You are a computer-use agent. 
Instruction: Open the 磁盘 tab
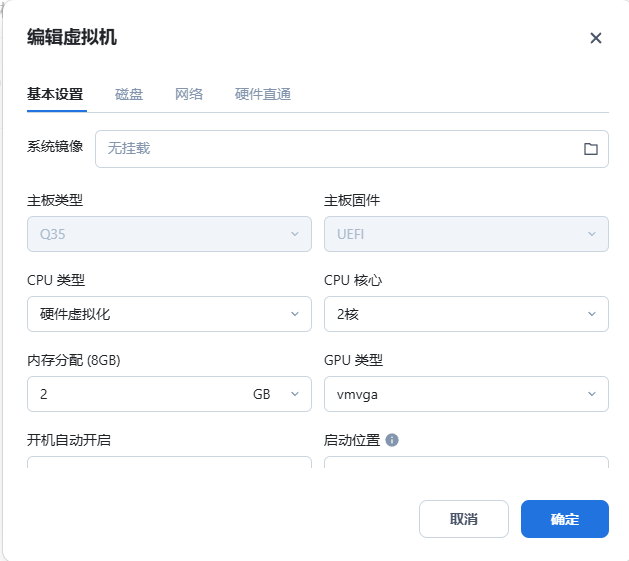click(x=129, y=94)
